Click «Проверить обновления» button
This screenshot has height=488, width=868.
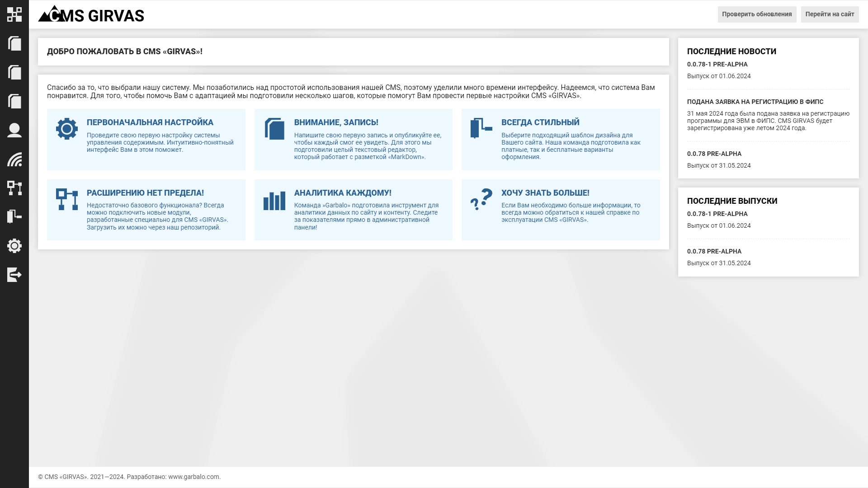pyautogui.click(x=757, y=14)
